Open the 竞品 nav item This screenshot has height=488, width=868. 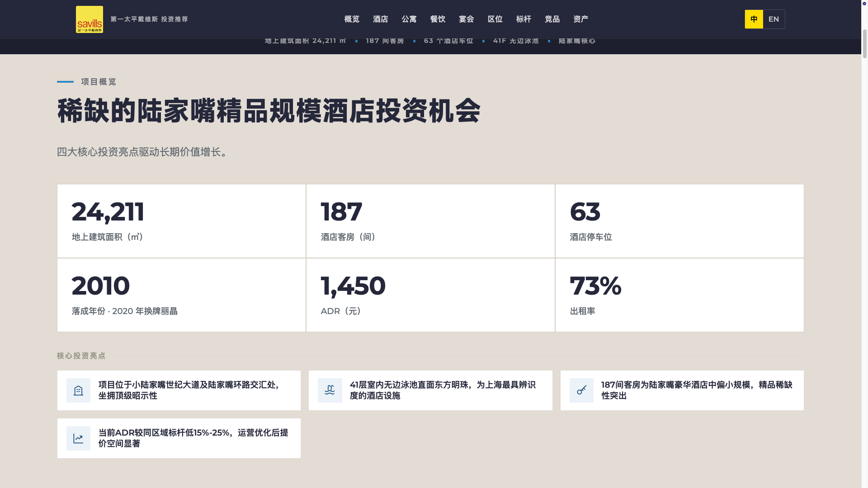(x=552, y=19)
